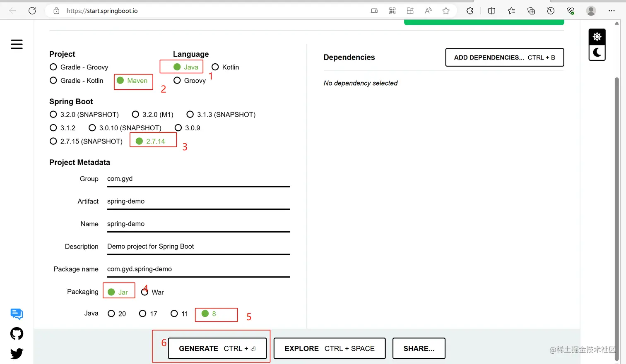Image resolution: width=626 pixels, height=364 pixels.
Task: Select Maven project type
Action: (132, 80)
